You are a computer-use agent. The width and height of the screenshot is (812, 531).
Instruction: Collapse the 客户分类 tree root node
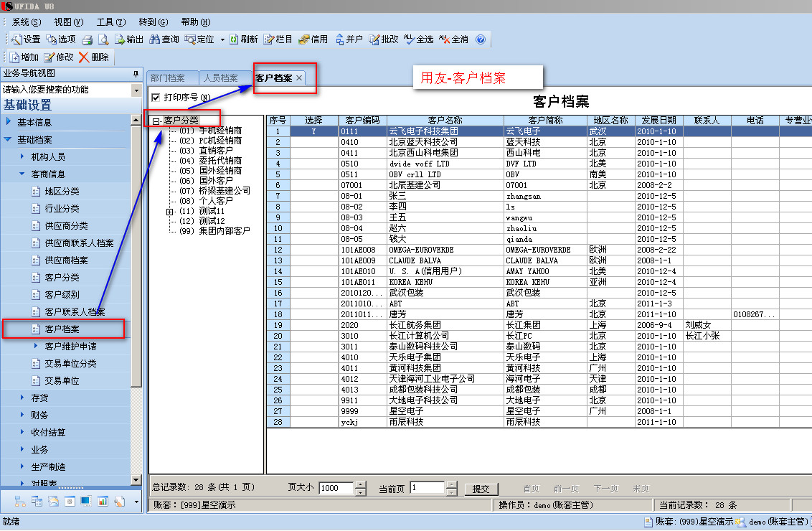[x=156, y=121]
